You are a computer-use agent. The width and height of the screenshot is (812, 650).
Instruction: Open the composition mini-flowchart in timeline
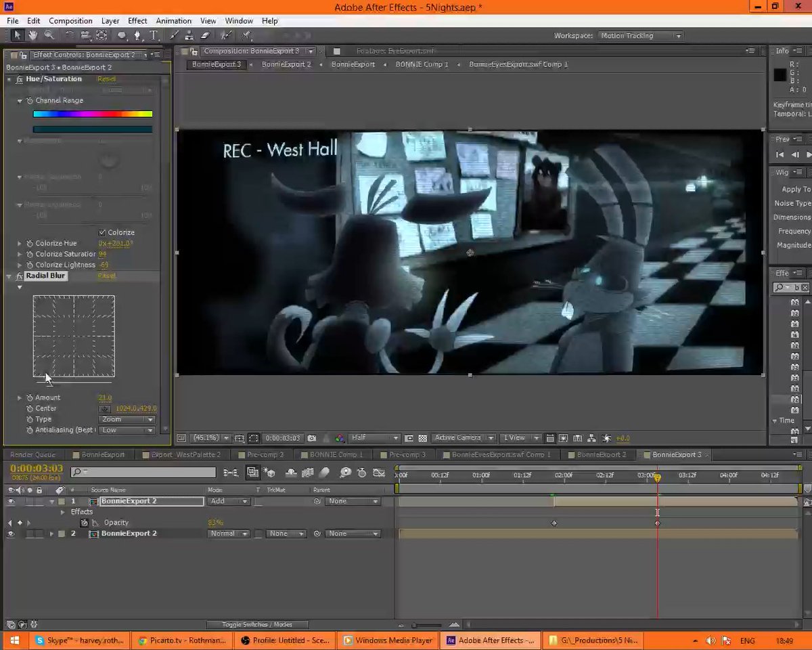(x=231, y=472)
